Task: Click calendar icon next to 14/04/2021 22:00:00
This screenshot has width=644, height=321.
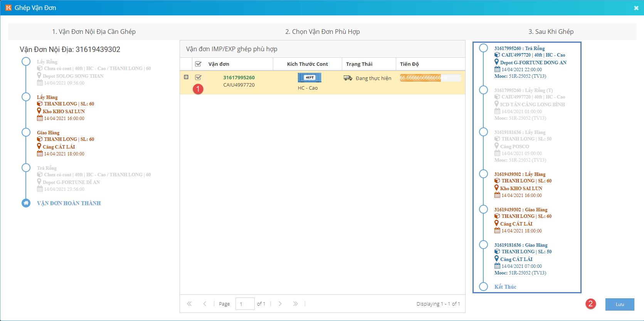Action: tap(497, 69)
